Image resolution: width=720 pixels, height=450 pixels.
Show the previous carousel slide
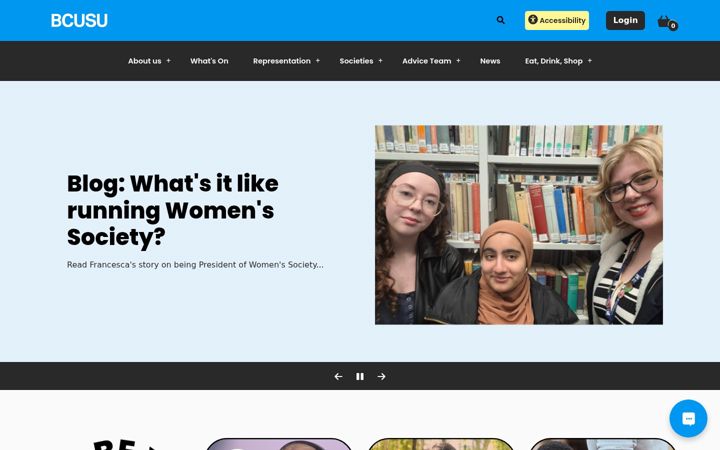pyautogui.click(x=338, y=377)
